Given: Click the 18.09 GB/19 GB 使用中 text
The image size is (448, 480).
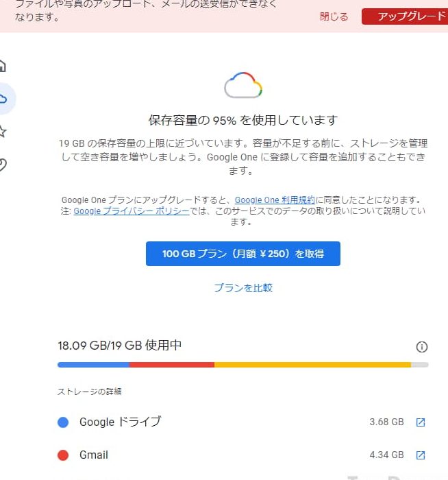Looking at the screenshot, I should point(120,346).
